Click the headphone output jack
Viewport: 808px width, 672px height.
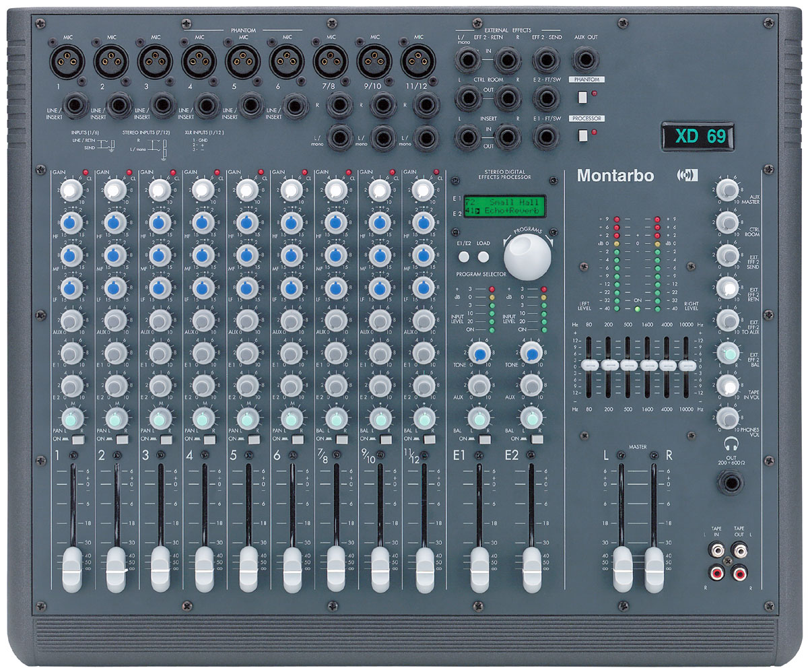tap(729, 483)
